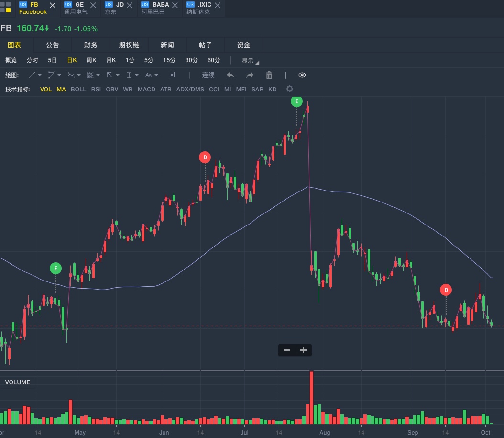The height and width of the screenshot is (438, 504).
Task: Toggle drawing visibility with the eye icon
Action: (302, 75)
